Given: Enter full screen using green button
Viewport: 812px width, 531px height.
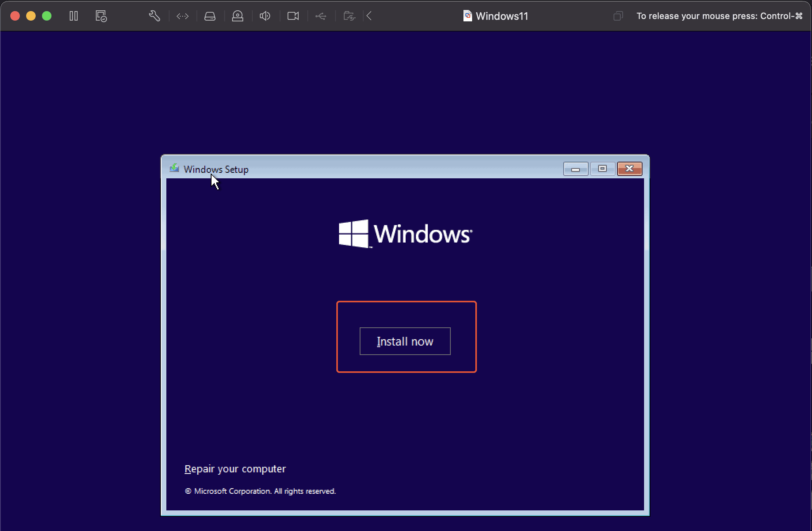Looking at the screenshot, I should [x=47, y=16].
